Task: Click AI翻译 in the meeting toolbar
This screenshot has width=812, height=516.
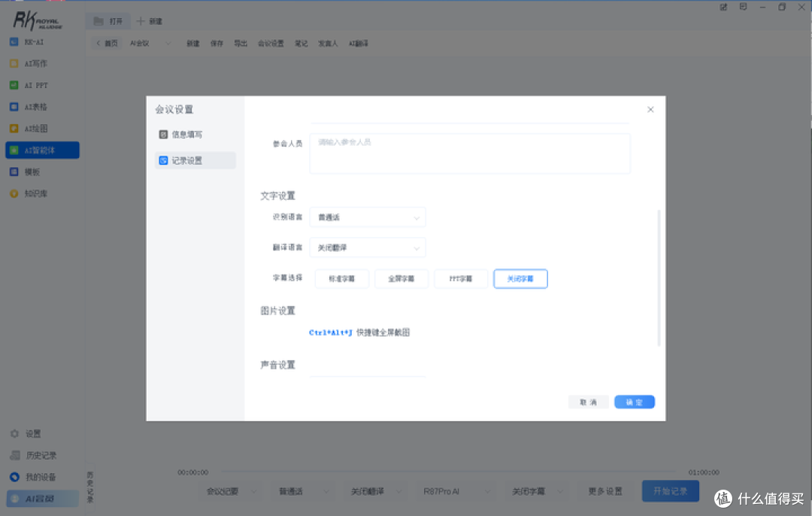Action: [x=359, y=44]
